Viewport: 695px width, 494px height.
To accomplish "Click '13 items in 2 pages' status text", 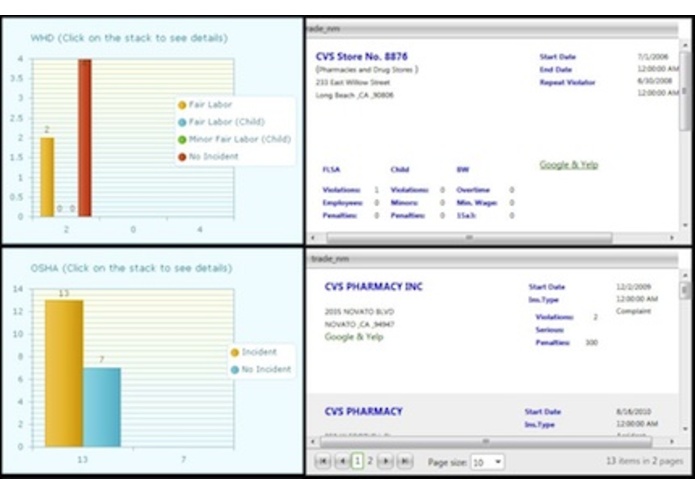I will 644,461.
